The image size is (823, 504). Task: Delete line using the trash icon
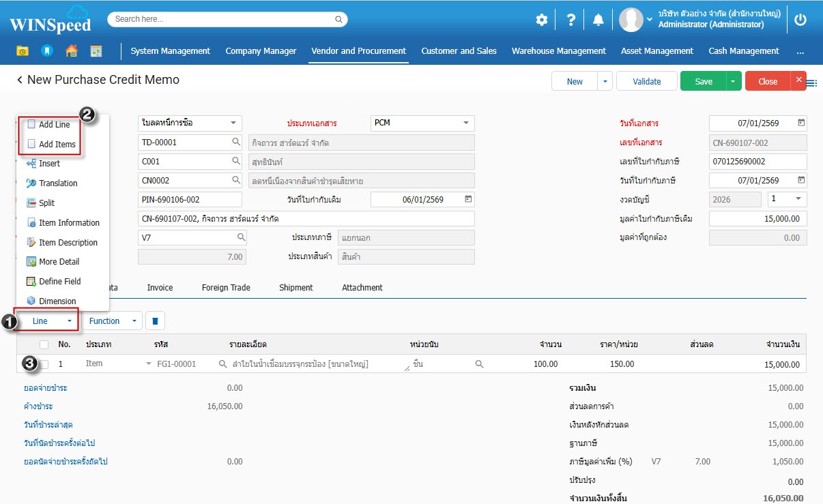click(x=155, y=321)
